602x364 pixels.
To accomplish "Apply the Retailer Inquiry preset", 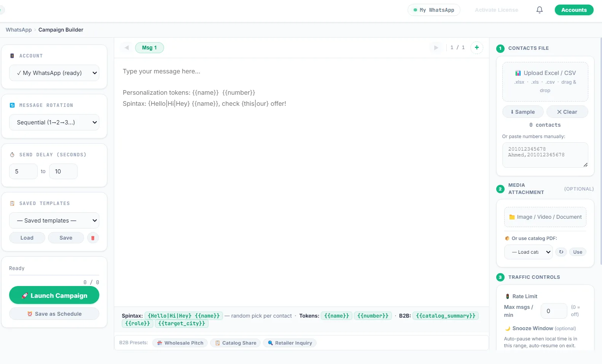I will coord(290,343).
